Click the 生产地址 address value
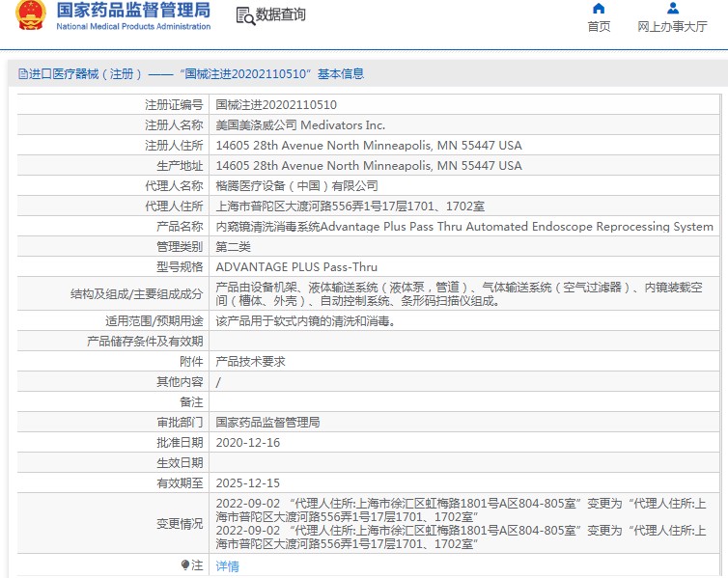Image resolution: width=728 pixels, height=578 pixels. [369, 166]
